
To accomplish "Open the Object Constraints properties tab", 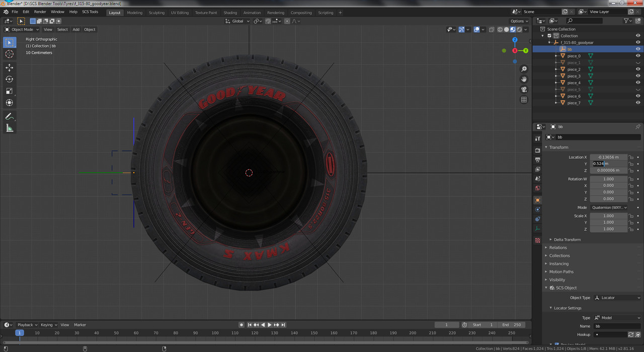I will click(537, 219).
